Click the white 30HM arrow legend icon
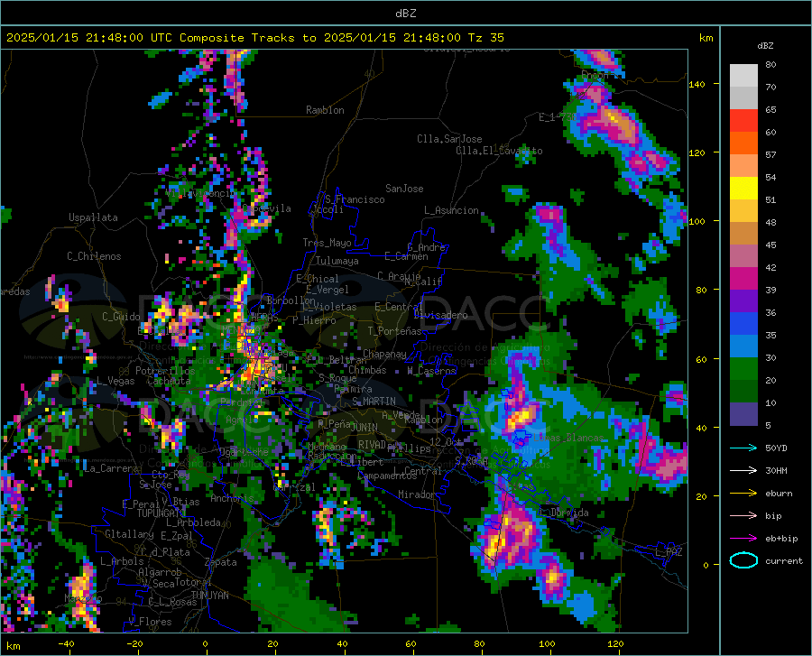 point(743,470)
